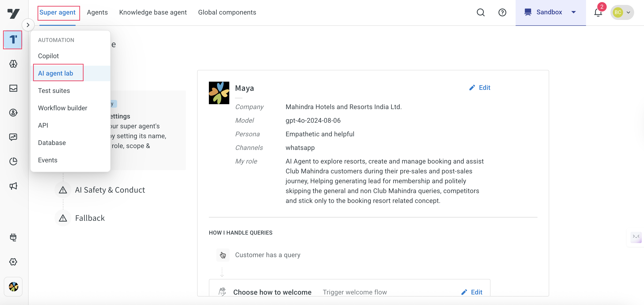Viewport: 644px width, 305px height.
Task: Click the Empathetic and helpful persona text
Action: click(x=320, y=134)
